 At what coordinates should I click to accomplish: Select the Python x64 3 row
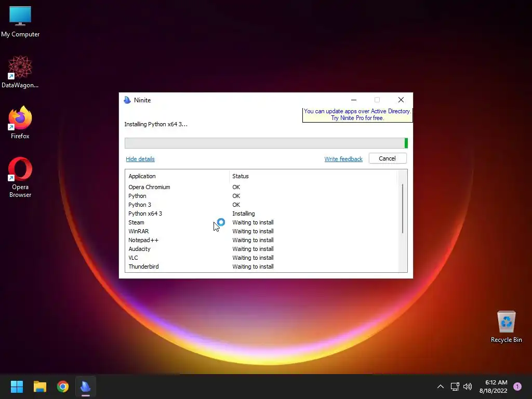click(261, 214)
